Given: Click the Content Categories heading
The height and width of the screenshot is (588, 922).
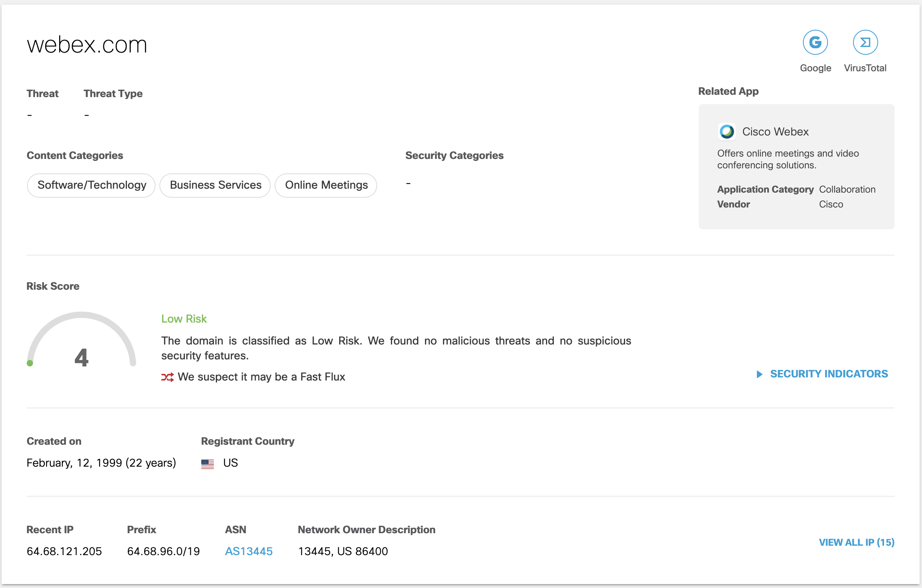Looking at the screenshot, I should 75,155.
